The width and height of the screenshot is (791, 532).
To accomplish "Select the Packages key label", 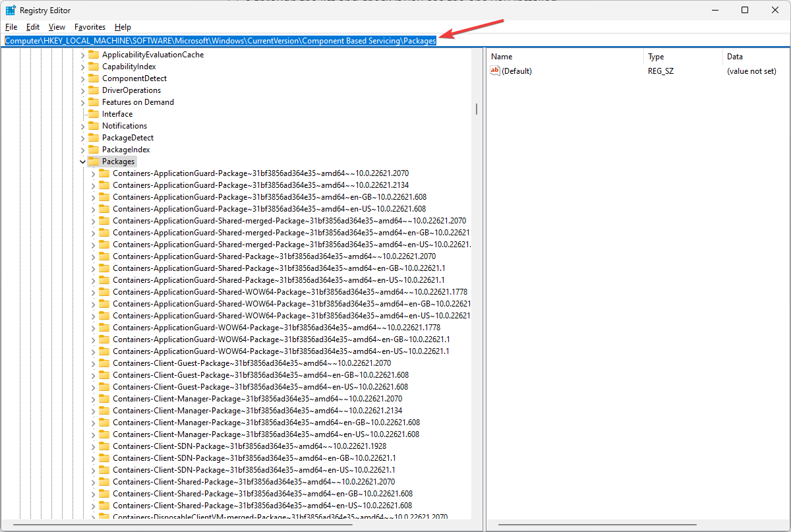I will pyautogui.click(x=119, y=162).
